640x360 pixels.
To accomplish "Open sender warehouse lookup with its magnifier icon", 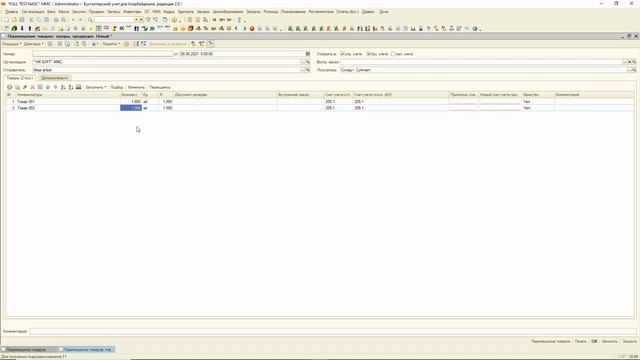I will [308, 70].
